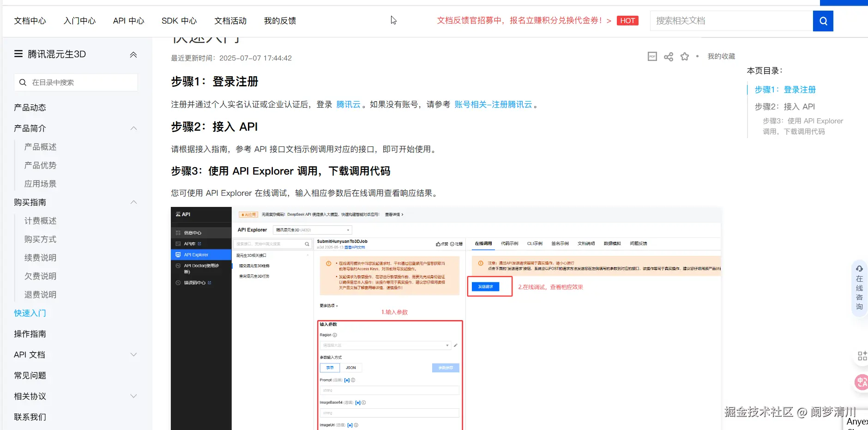Open 文档中心 in top navigation
Screen dimensions: 868x430
[30, 21]
